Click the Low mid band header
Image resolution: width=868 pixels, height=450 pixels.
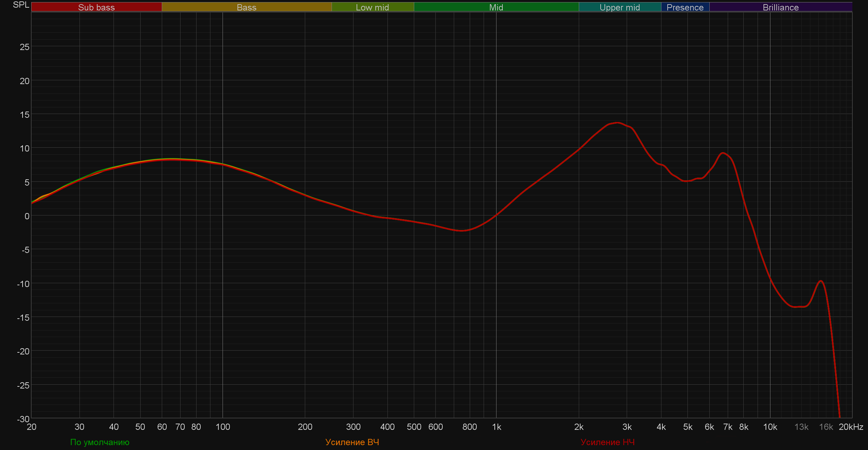(372, 7)
